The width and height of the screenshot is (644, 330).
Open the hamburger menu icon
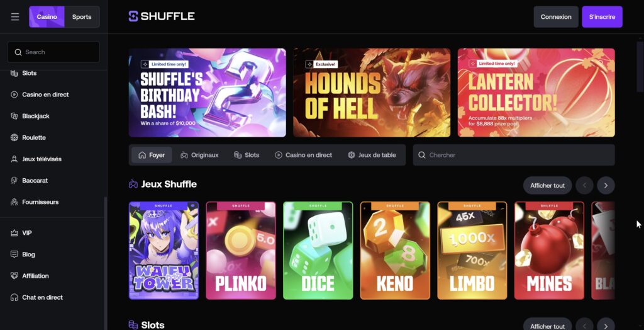pos(15,17)
